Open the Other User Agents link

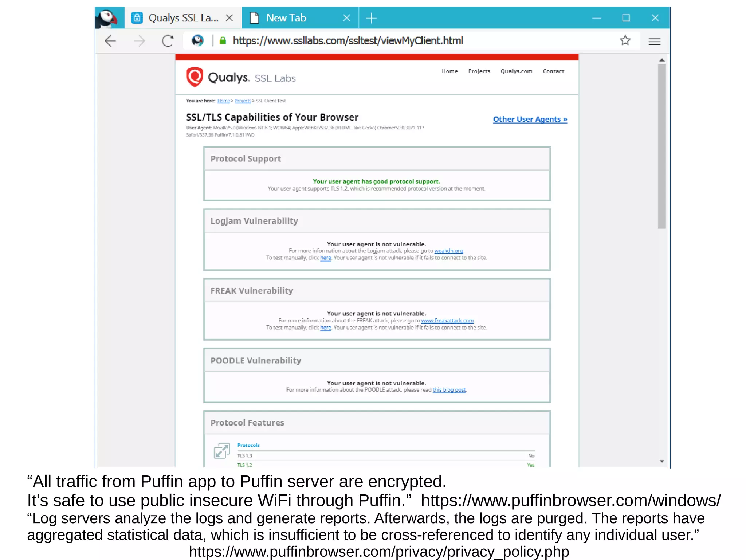530,119
